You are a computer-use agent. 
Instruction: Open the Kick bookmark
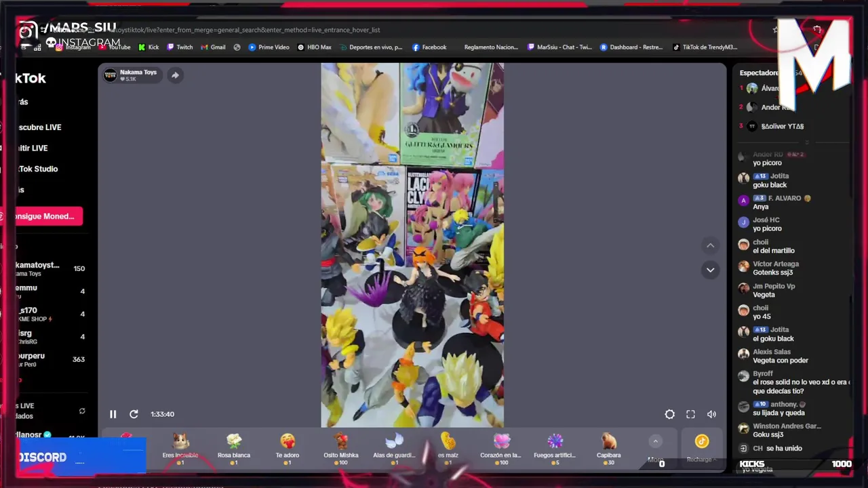click(x=149, y=47)
